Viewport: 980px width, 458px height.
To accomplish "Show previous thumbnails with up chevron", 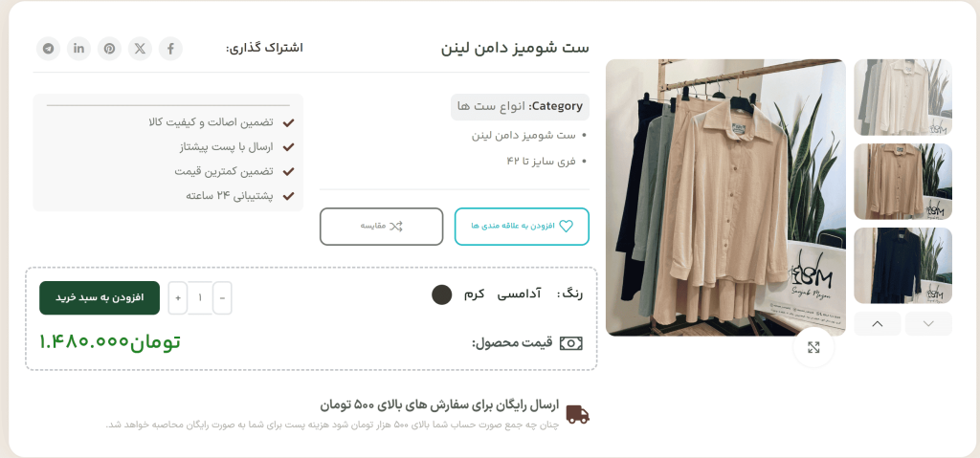I will (878, 324).
